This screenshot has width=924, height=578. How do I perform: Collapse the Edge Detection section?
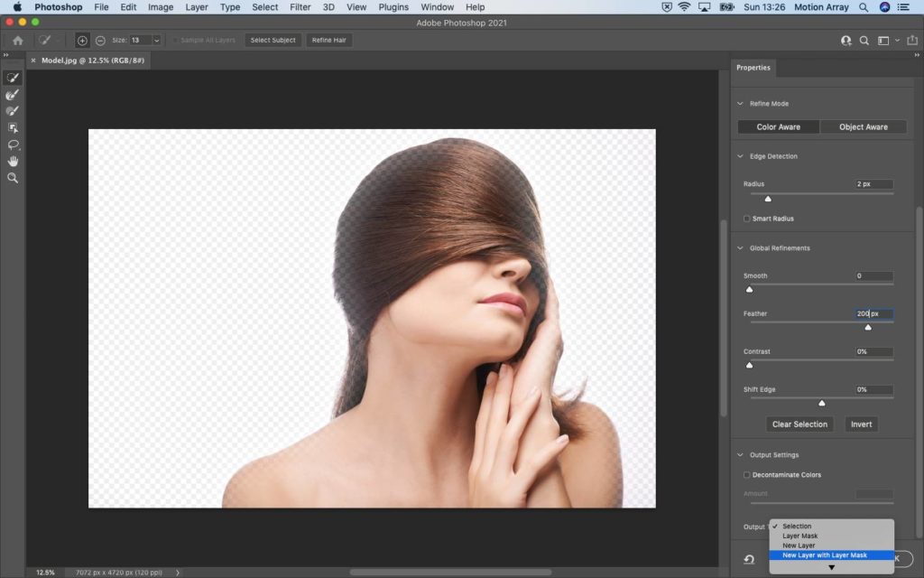pos(740,156)
